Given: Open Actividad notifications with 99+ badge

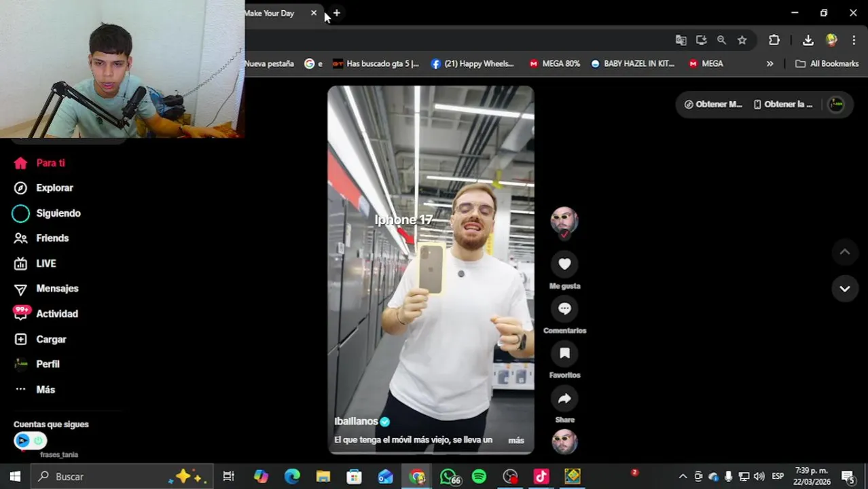Looking at the screenshot, I should point(46,314).
